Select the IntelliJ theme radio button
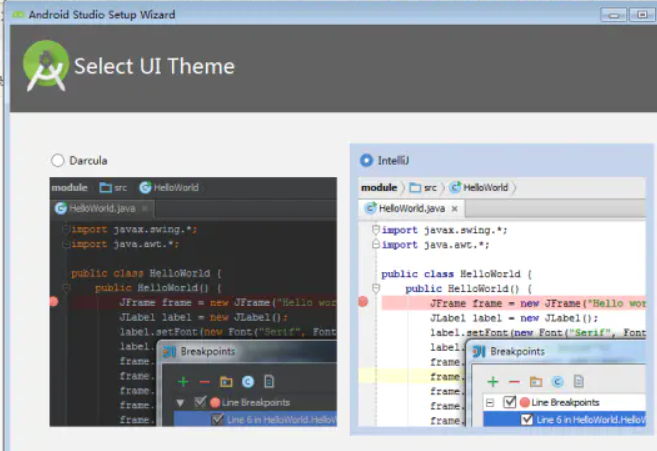 point(366,161)
